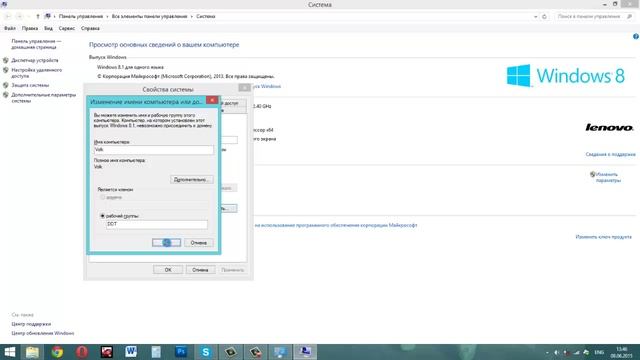Click Изменить ключ продукта link
Screen dimensions: 640x360
coord(603,237)
